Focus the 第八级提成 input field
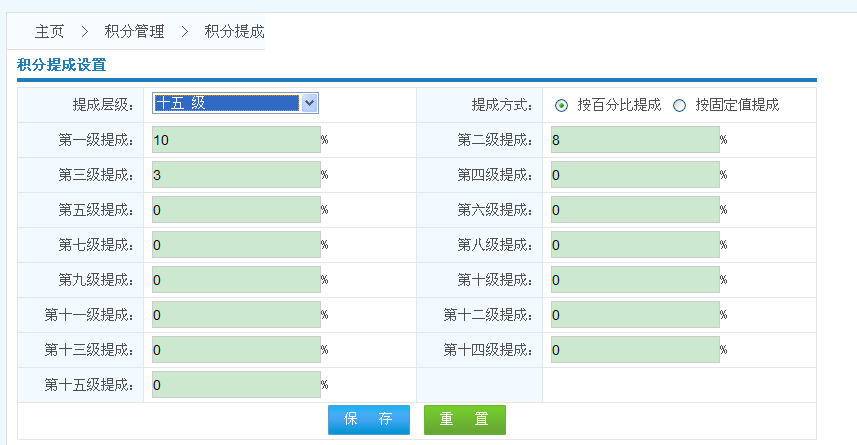The height and width of the screenshot is (445, 857). tap(635, 245)
